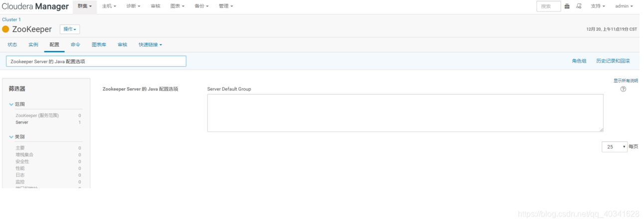The height and width of the screenshot is (223, 644).
Task: Switch to the 图表库 tab
Action: 99,45
